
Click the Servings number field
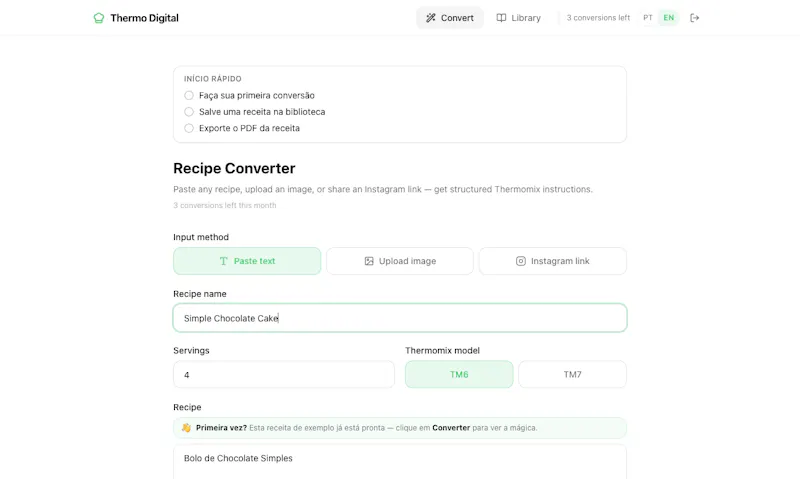284,374
